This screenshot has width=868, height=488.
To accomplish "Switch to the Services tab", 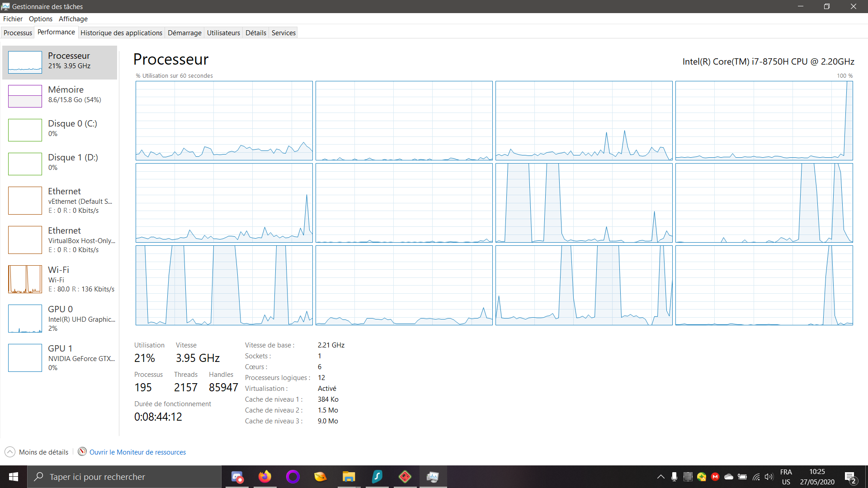I will click(x=283, y=33).
